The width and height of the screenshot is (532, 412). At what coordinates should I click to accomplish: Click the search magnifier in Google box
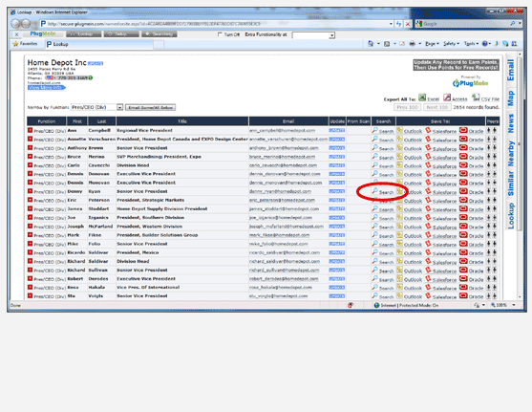click(513, 24)
